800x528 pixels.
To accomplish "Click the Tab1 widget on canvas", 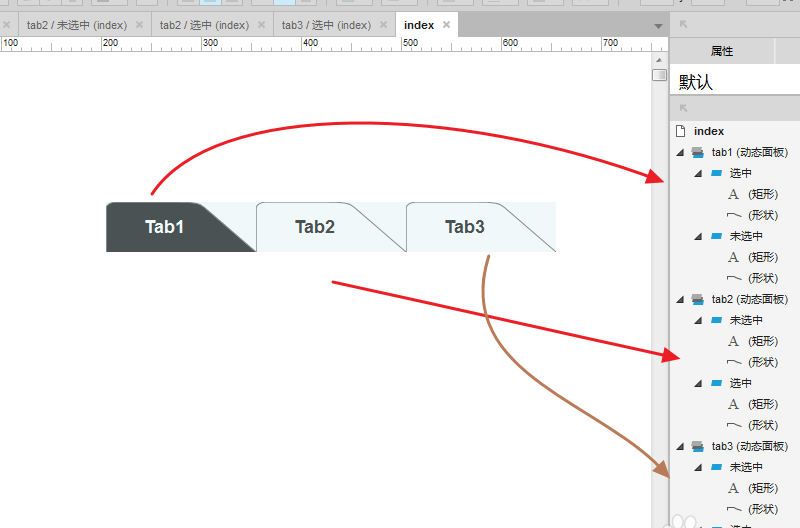I will click(x=165, y=227).
